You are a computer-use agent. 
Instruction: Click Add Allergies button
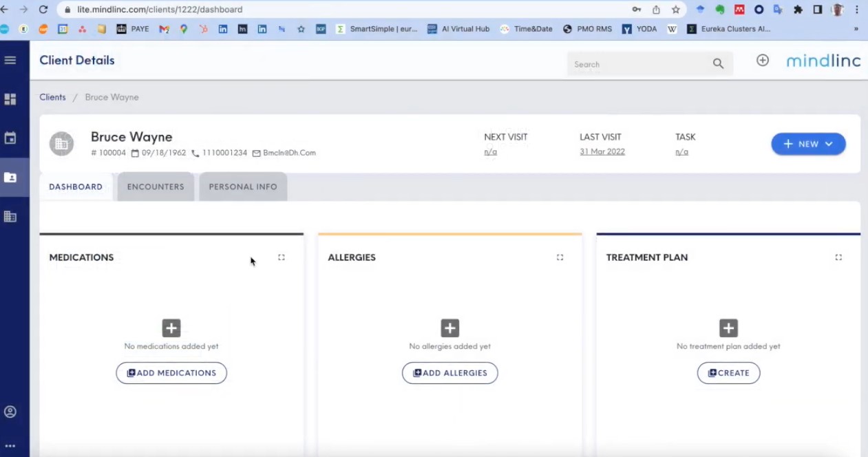449,372
